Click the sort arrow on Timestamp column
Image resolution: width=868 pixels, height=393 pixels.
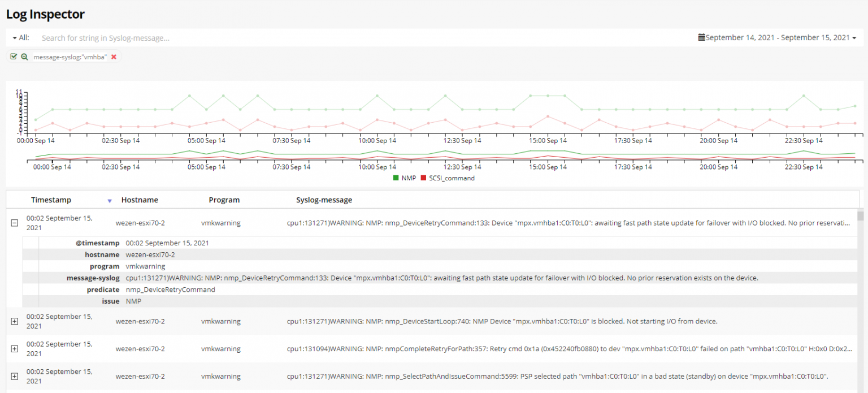click(x=109, y=201)
